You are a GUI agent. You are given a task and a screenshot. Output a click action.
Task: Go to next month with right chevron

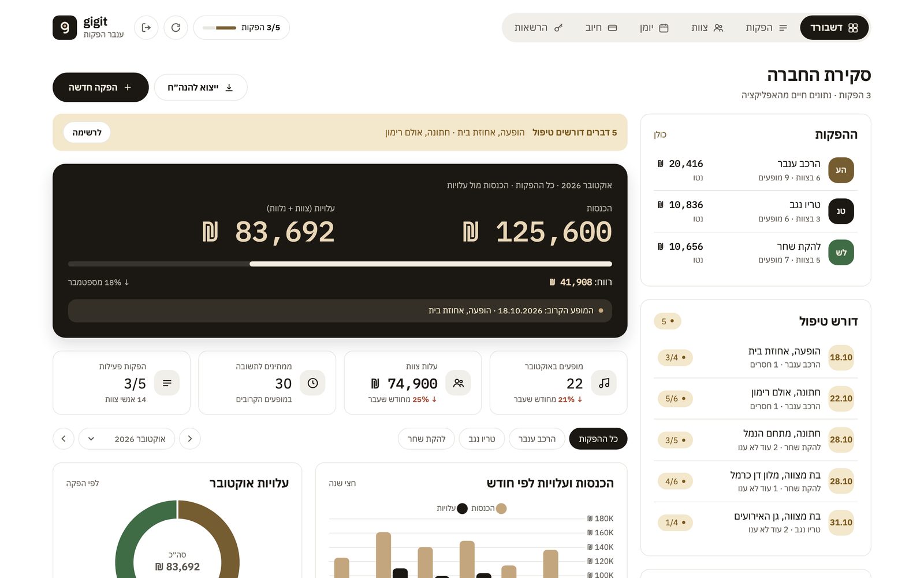pos(190,439)
